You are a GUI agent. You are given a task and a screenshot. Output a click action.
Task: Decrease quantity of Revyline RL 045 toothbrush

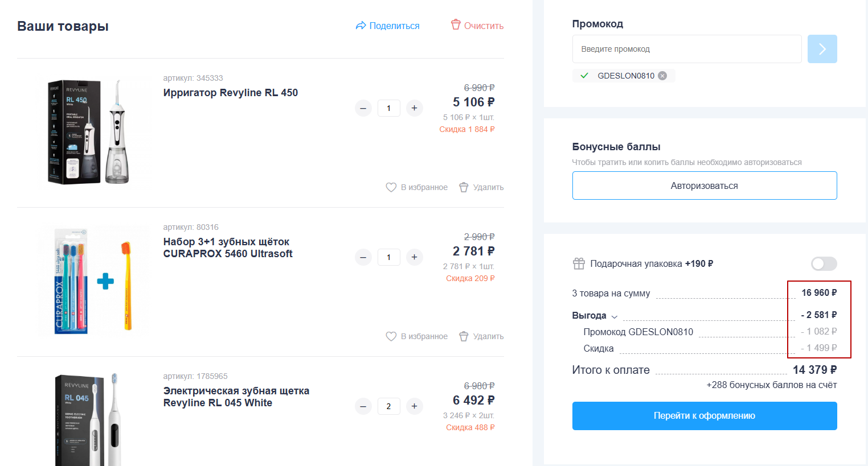363,406
